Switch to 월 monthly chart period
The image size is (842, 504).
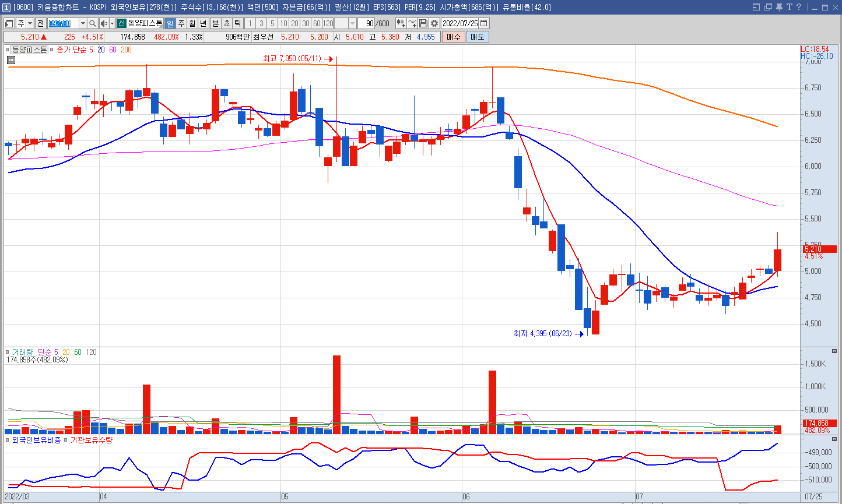[192, 23]
